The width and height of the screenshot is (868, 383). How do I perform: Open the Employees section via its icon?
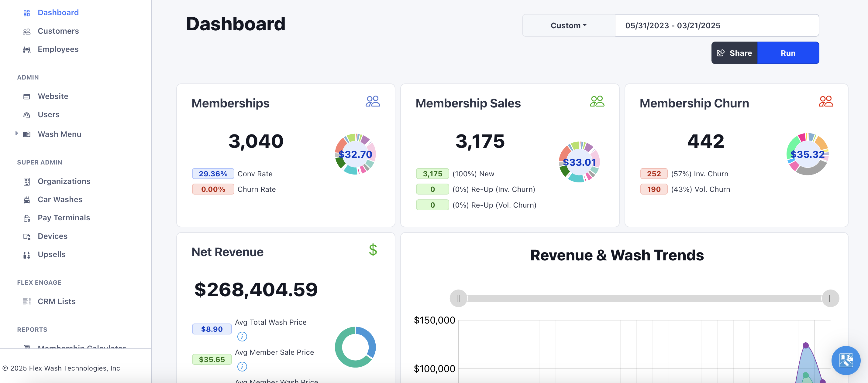(x=27, y=49)
